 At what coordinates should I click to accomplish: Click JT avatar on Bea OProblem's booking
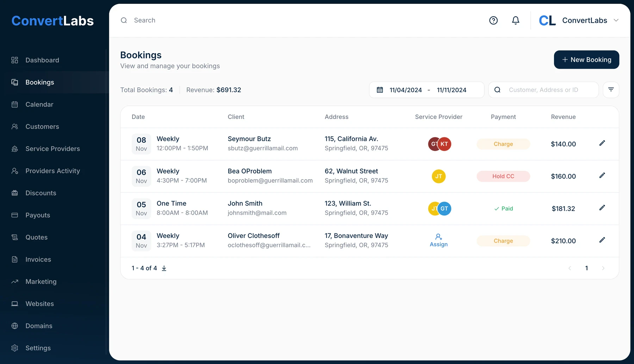tap(439, 176)
